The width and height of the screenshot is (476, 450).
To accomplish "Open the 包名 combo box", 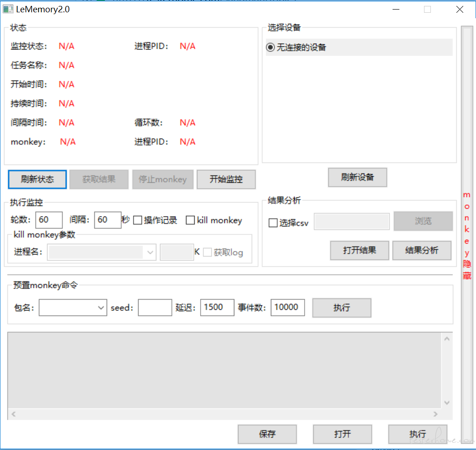I will point(73,308).
